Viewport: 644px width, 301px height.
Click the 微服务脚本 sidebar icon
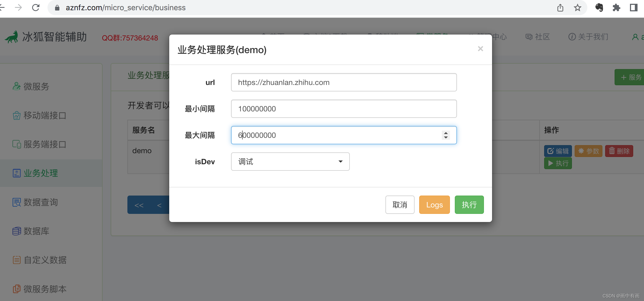[16, 289]
